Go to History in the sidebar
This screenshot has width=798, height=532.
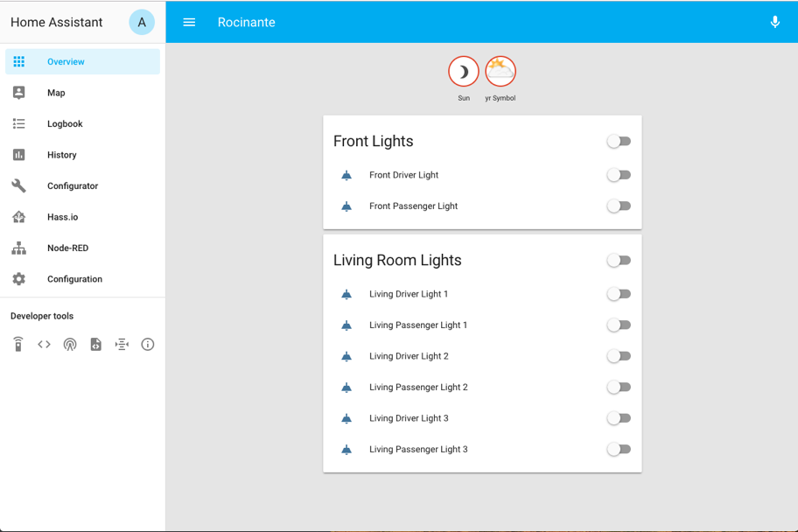(62, 155)
